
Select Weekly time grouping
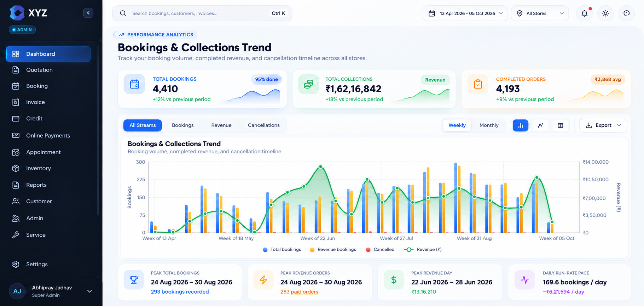[x=457, y=125]
